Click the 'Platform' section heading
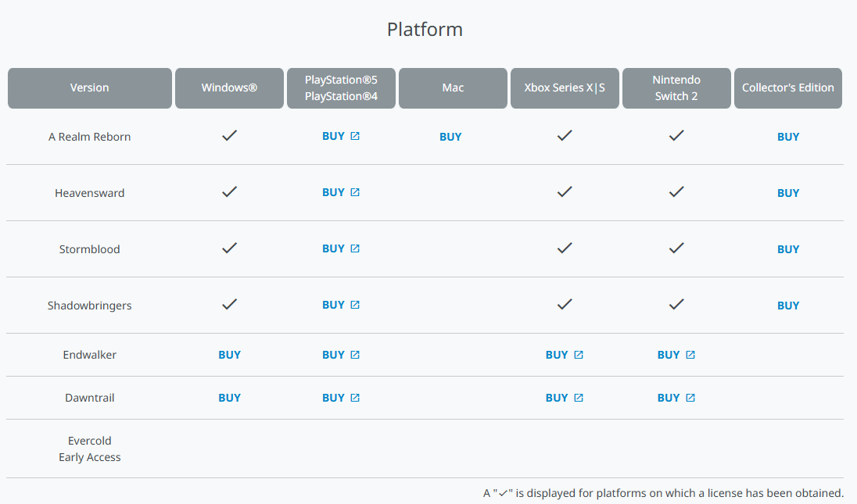Screen dimensions: 857x504 pyautogui.click(x=425, y=30)
